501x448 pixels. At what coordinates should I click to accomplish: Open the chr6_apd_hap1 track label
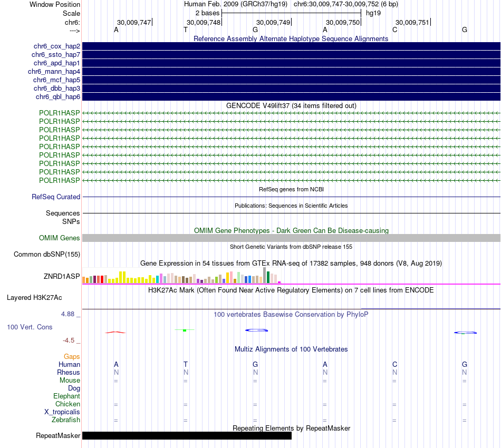[57, 63]
